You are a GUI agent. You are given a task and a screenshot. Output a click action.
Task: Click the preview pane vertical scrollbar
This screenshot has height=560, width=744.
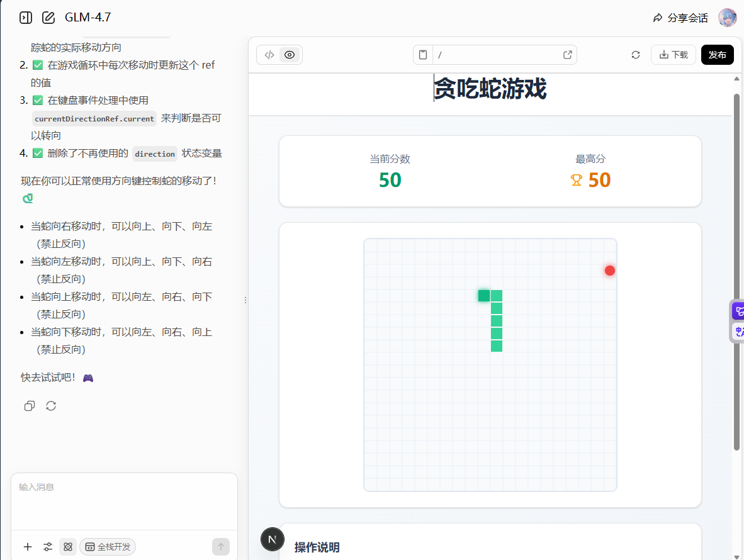[736, 271]
